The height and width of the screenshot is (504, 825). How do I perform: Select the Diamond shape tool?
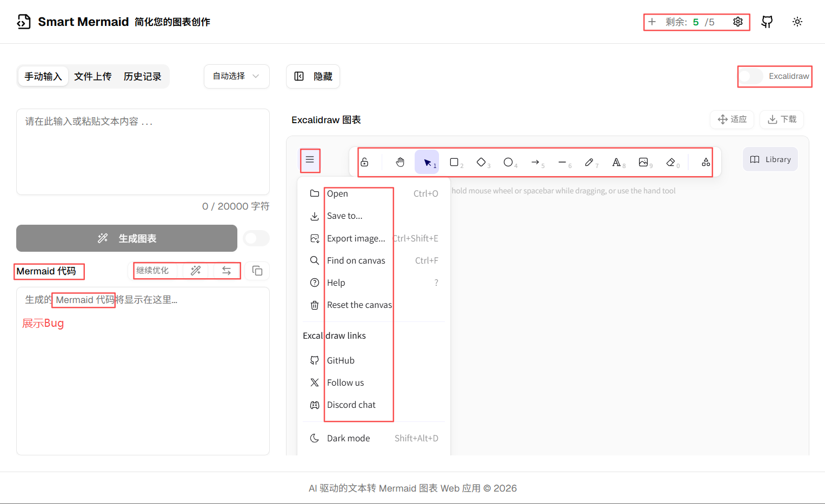481,162
